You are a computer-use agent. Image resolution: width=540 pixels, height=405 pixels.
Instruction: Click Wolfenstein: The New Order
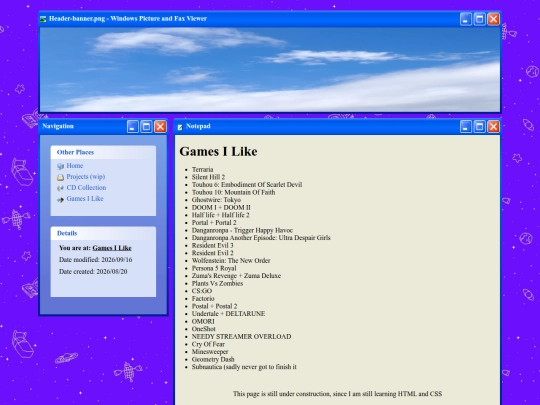click(x=231, y=260)
